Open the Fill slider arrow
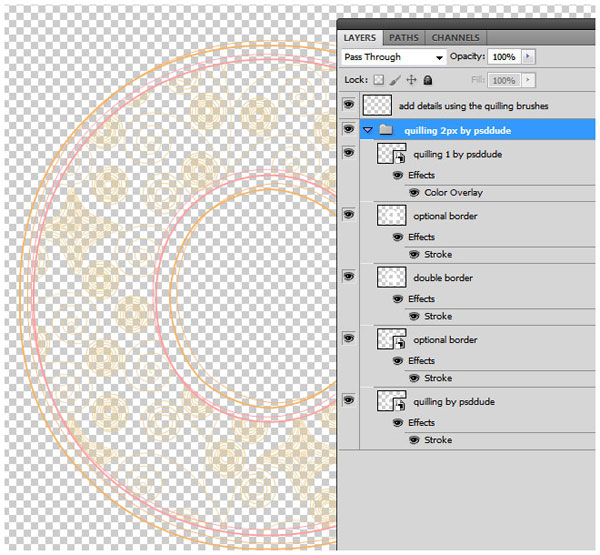This screenshot has height=555, width=600. click(528, 80)
